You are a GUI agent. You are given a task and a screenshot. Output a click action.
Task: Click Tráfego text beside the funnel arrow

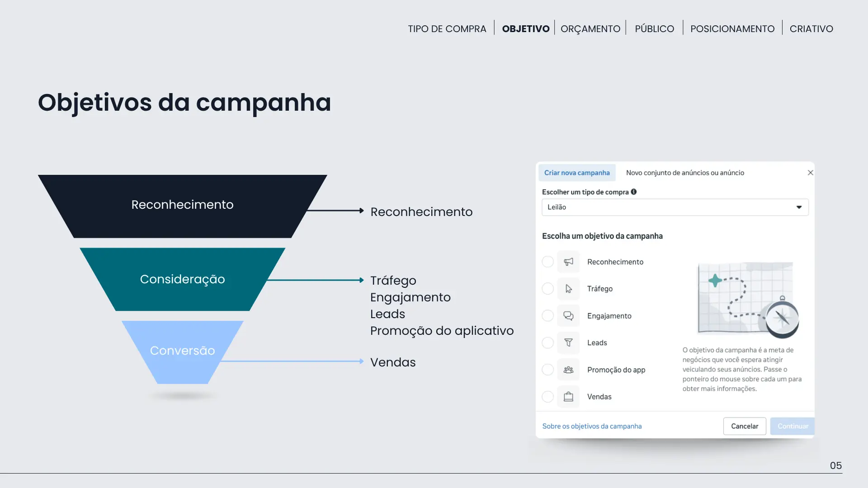pyautogui.click(x=393, y=281)
